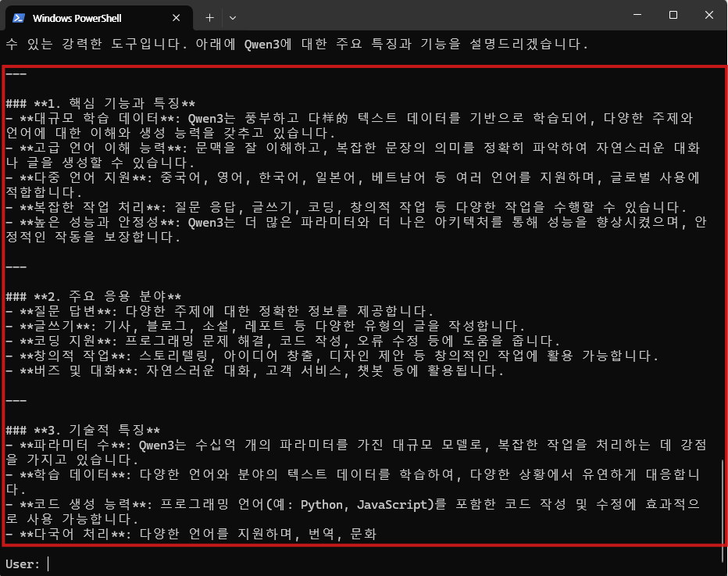Click the line starting "높은 성능과 안정성"
This screenshot has width=728, height=576.
(x=356, y=222)
